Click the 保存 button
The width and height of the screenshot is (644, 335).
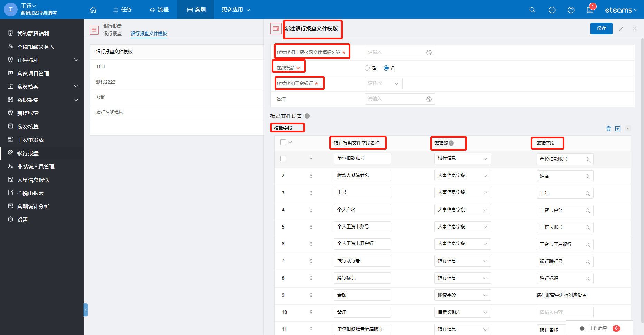602,28
